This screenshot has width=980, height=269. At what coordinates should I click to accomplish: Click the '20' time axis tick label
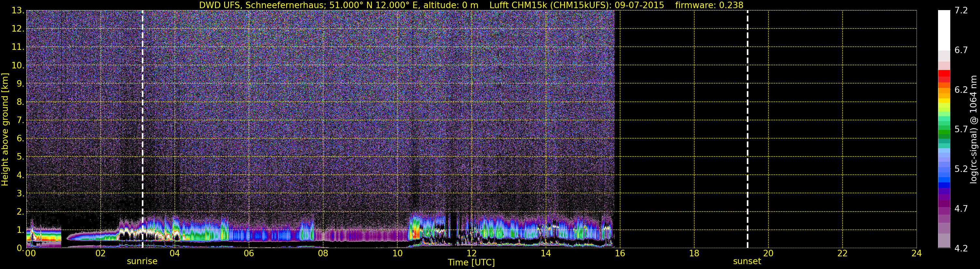point(768,253)
